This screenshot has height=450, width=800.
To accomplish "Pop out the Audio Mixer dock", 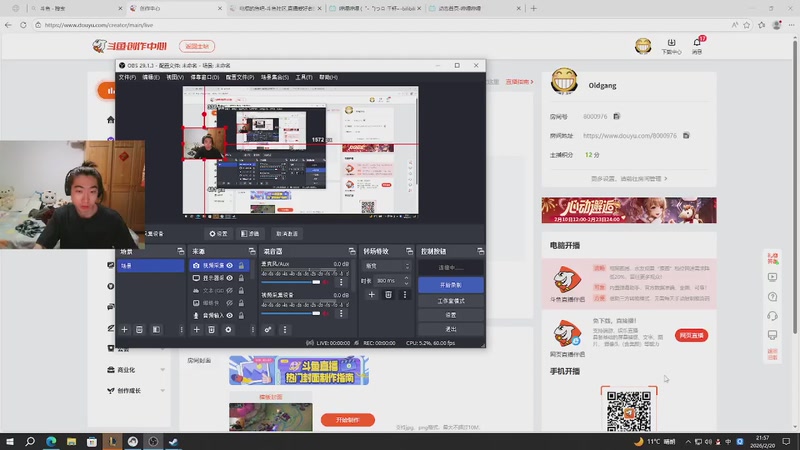I will (x=352, y=251).
